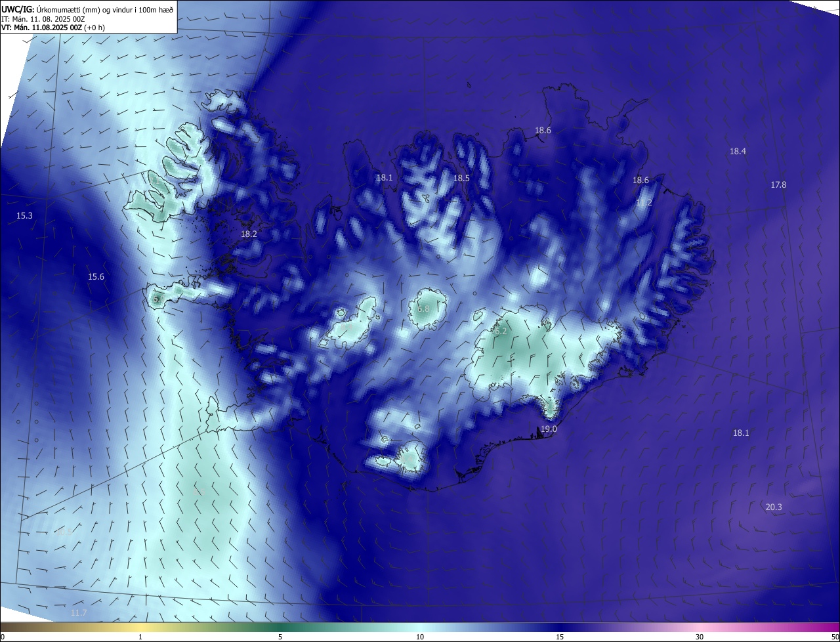Click the 18.1 label beside the 18.5 value

385,178
